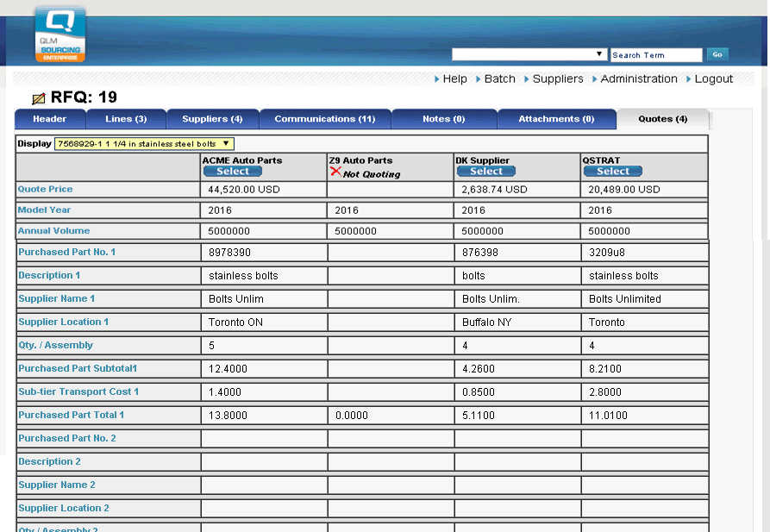Click the 13.8000 purchased part total

tap(228, 416)
